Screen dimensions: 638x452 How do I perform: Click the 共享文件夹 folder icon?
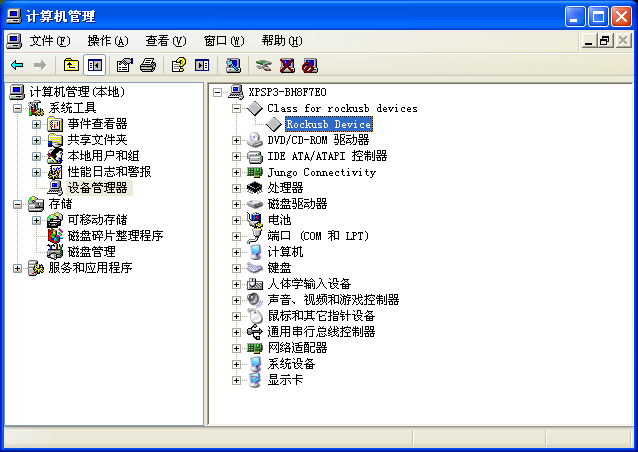click(x=55, y=140)
